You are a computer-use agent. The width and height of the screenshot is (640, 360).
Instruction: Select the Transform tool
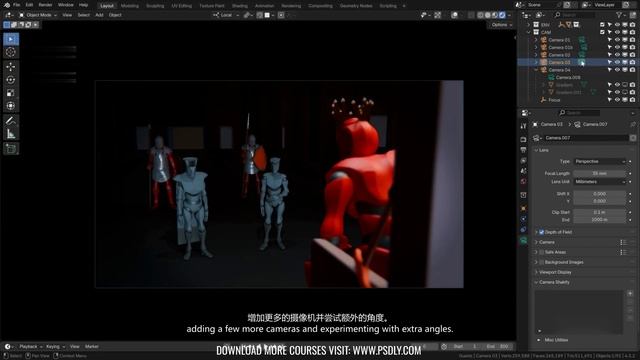pos(11,106)
